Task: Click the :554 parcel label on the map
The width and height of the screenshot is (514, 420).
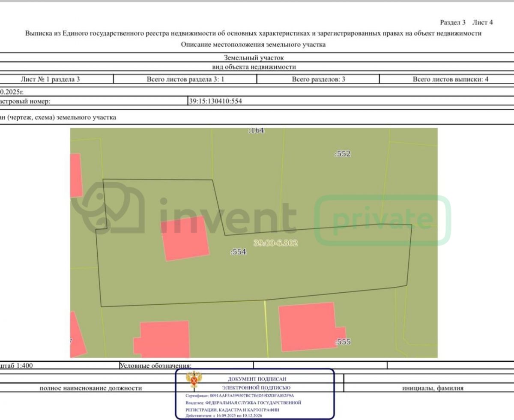Action: tap(238, 252)
